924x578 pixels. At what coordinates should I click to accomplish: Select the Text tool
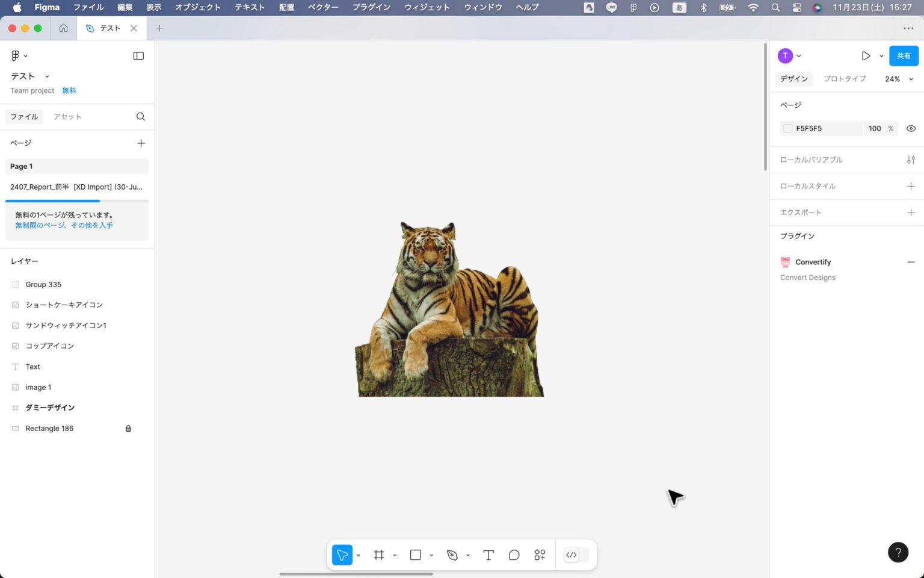488,555
